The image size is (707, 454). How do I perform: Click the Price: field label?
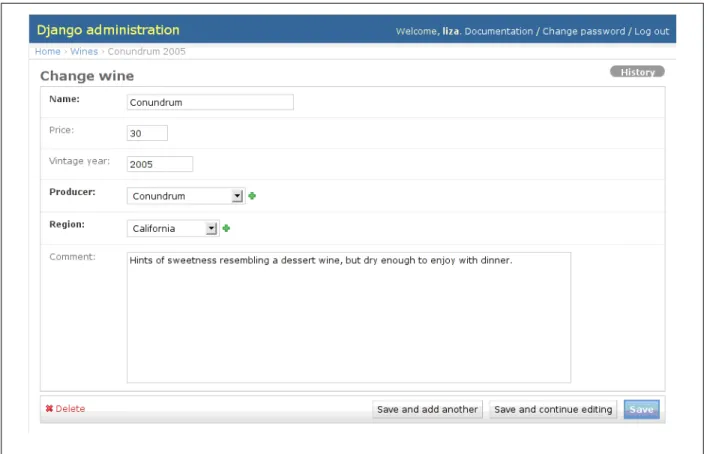(61, 130)
